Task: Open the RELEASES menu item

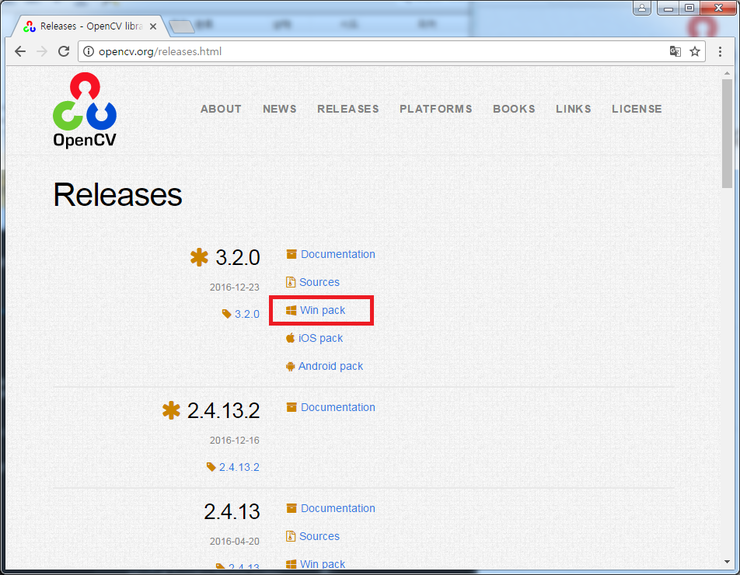Action: point(348,109)
